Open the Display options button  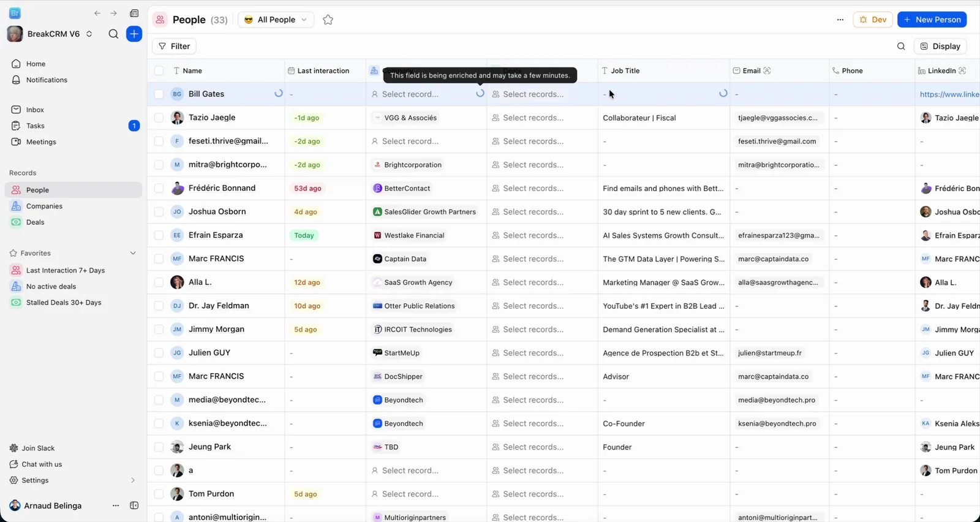[940, 47]
